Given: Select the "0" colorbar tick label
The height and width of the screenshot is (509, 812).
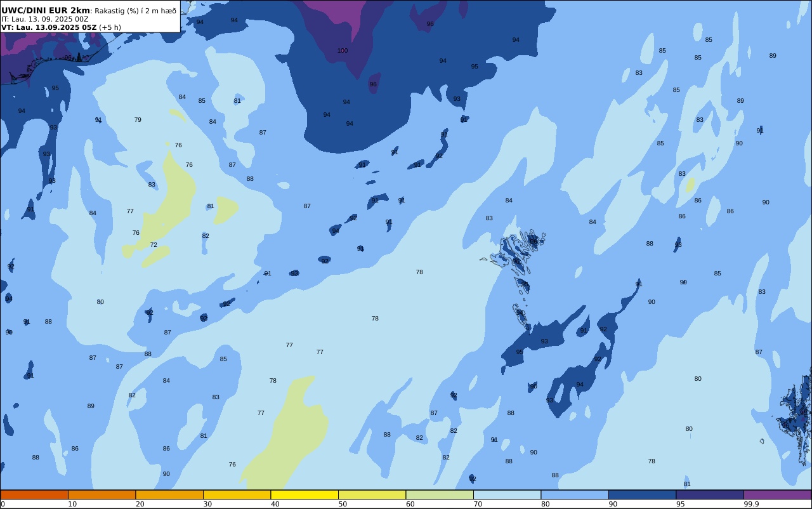Looking at the screenshot, I should (x=3, y=504).
